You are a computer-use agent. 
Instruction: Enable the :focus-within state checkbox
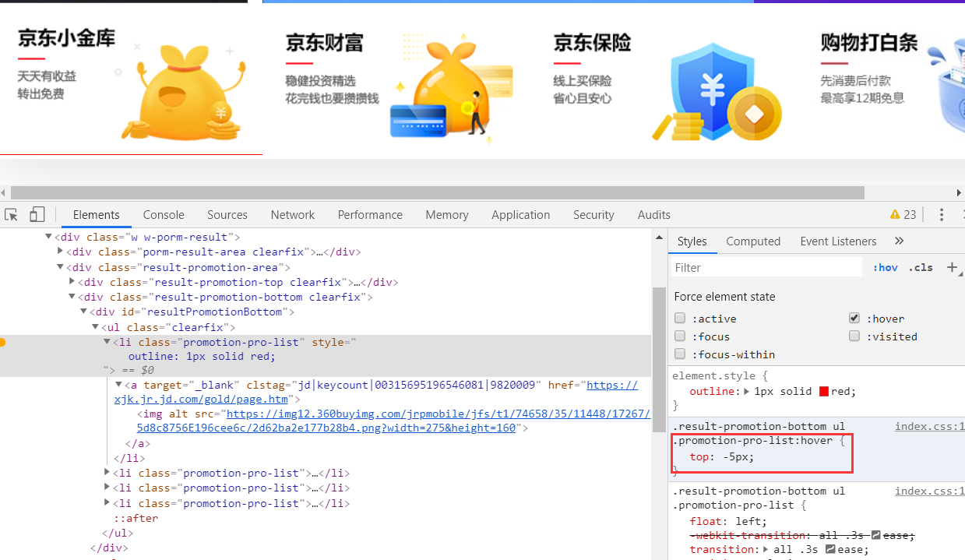click(x=680, y=354)
